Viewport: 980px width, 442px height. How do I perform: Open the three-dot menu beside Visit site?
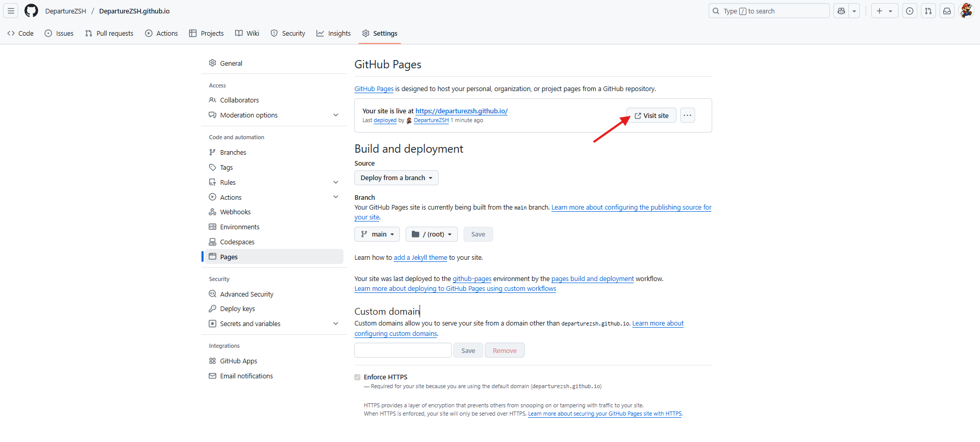pos(687,115)
